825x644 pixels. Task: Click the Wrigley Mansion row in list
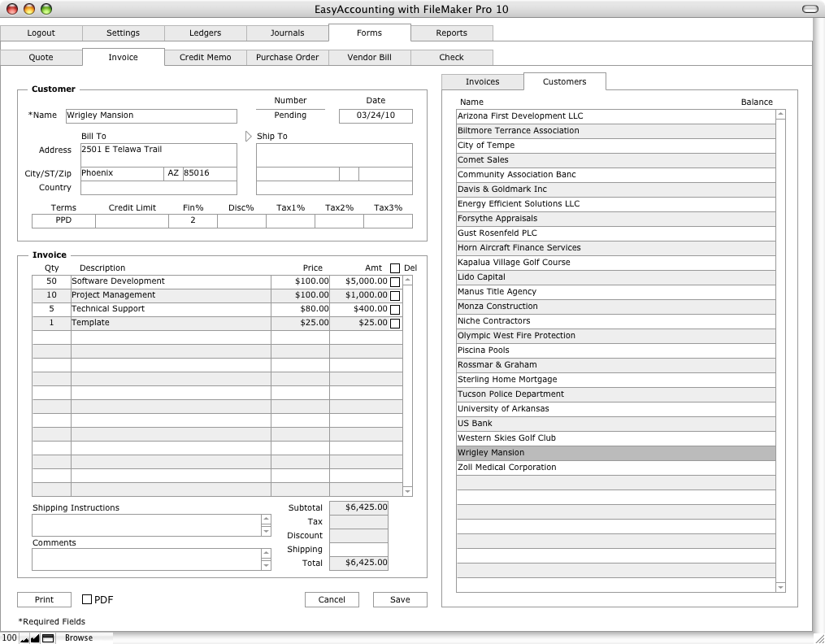(616, 453)
